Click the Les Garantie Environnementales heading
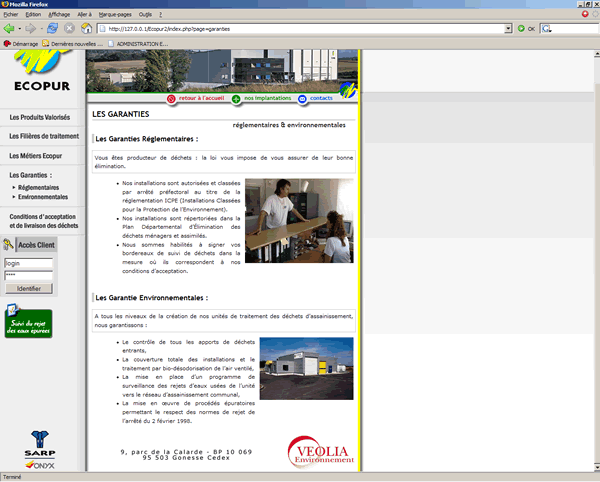This screenshot has width=600, height=482. 152,298
